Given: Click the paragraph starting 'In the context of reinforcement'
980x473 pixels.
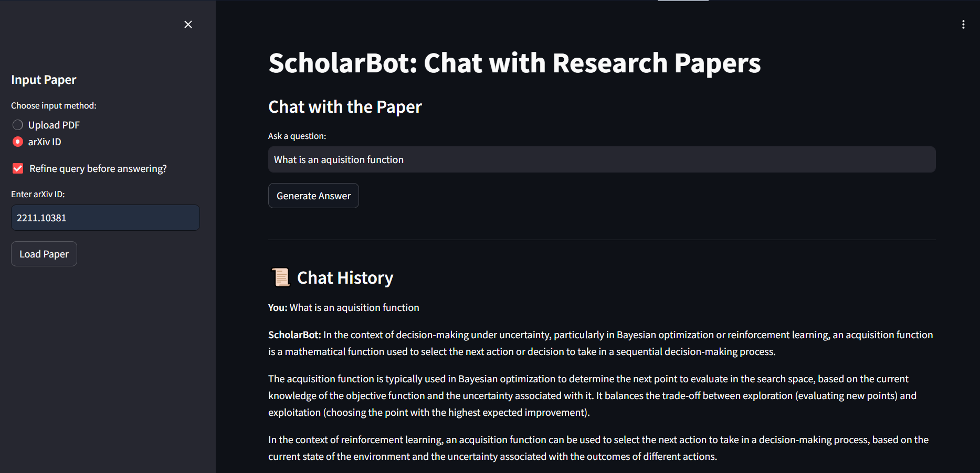Looking at the screenshot, I should click(x=598, y=448).
